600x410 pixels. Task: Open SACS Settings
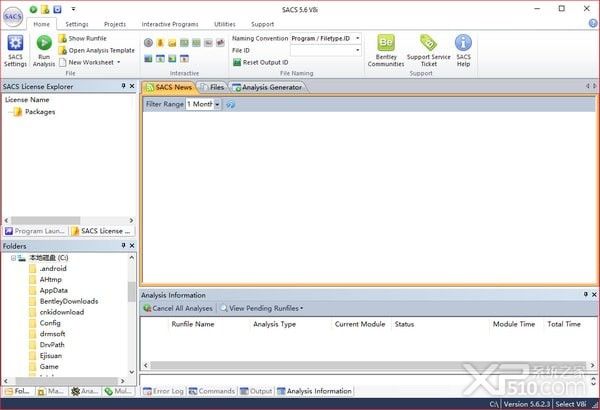tap(15, 51)
